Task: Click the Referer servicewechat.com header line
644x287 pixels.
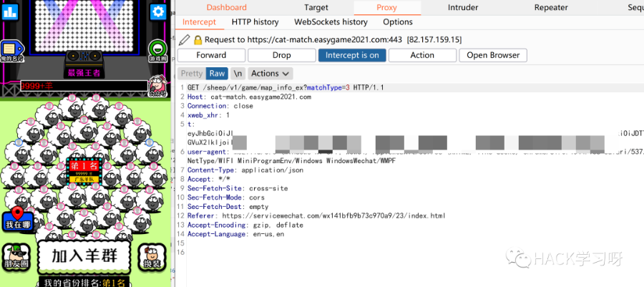Action: (x=316, y=215)
